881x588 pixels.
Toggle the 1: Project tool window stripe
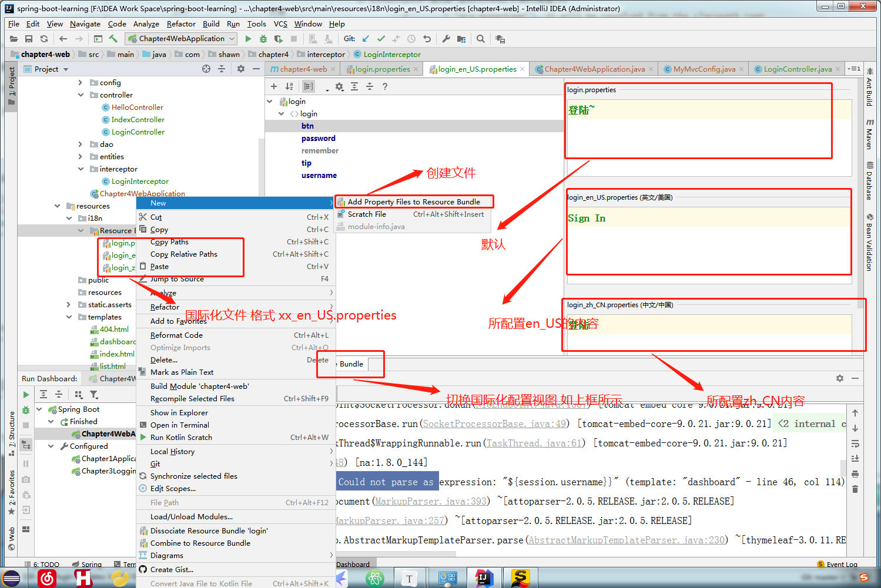11,86
